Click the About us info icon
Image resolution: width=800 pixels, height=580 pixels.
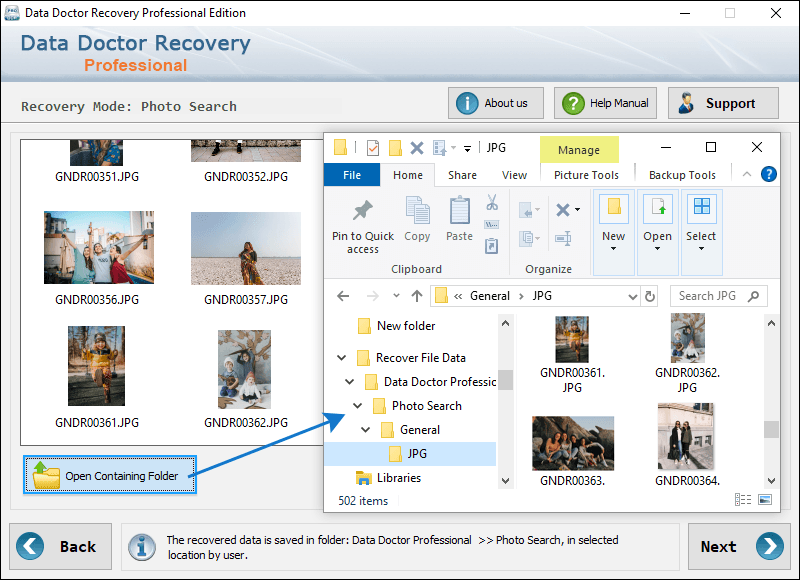466,103
